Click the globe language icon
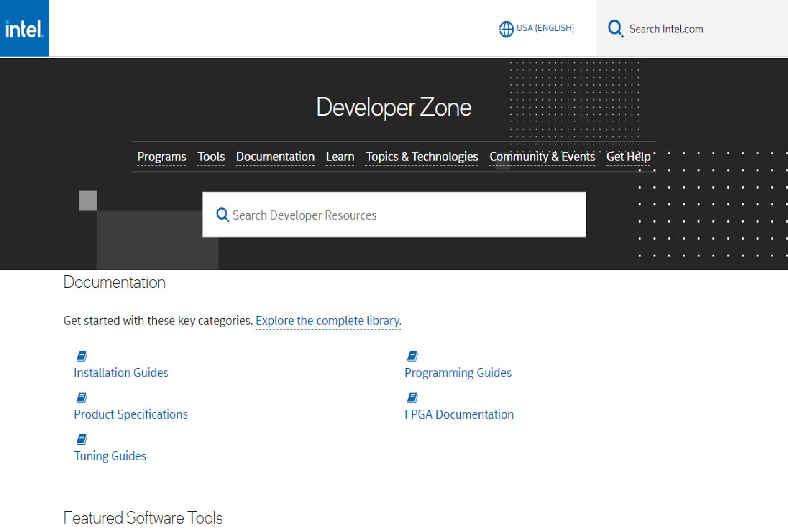The height and width of the screenshot is (532, 788). pyautogui.click(x=506, y=29)
